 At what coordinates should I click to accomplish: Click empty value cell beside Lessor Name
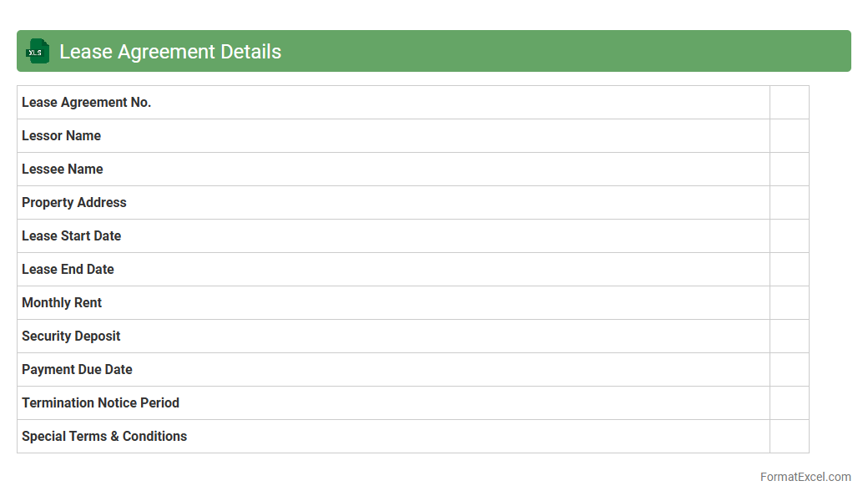point(789,135)
